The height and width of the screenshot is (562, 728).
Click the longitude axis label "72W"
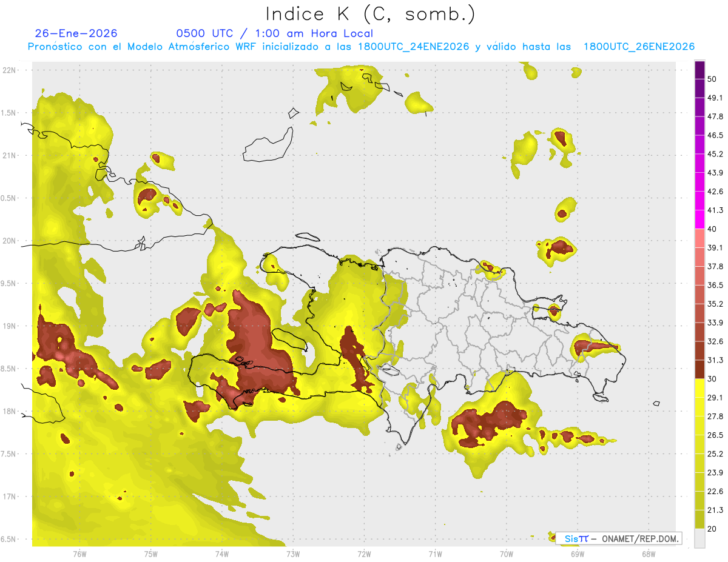click(x=364, y=554)
